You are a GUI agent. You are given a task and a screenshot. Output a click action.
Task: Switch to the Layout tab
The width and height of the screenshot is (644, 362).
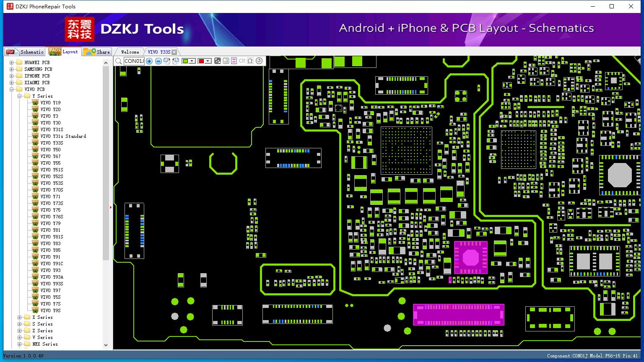(x=63, y=52)
